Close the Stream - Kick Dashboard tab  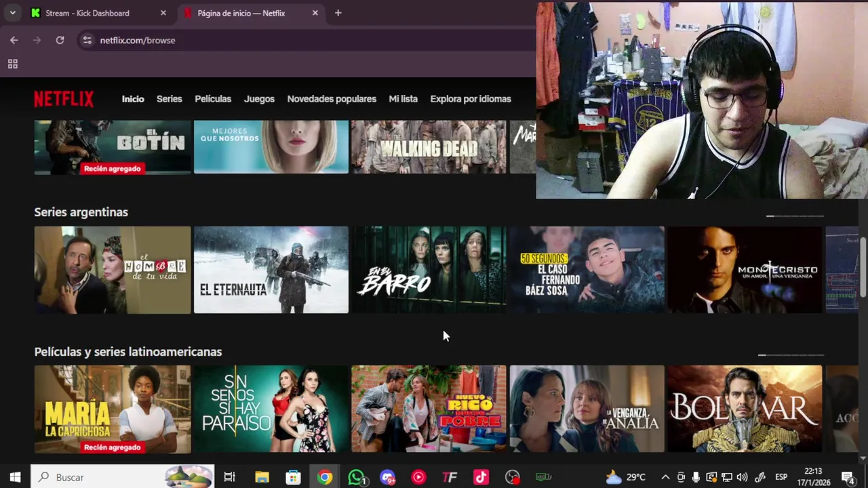click(x=163, y=13)
